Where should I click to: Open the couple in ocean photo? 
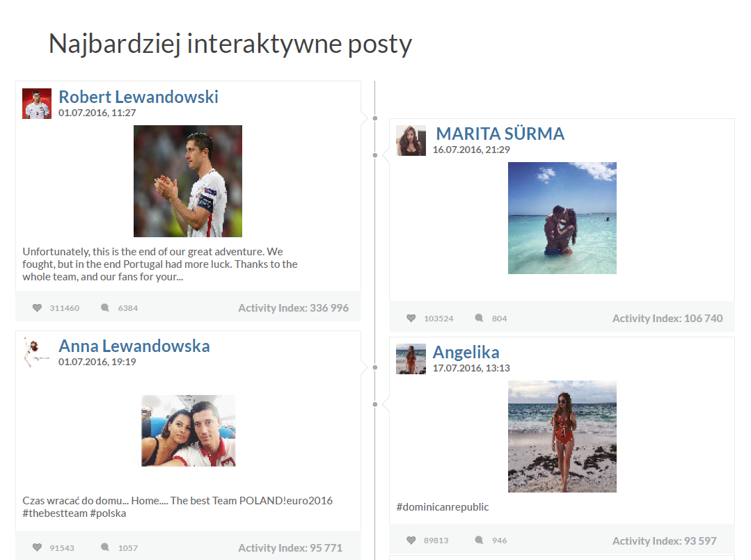[x=562, y=218]
